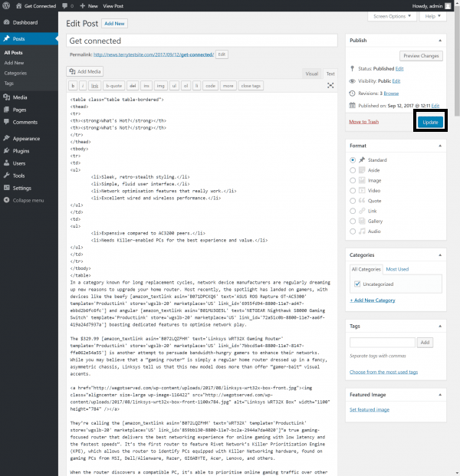Click Browse revisions link
Viewport: 460px width, 476px height.
coord(391,94)
